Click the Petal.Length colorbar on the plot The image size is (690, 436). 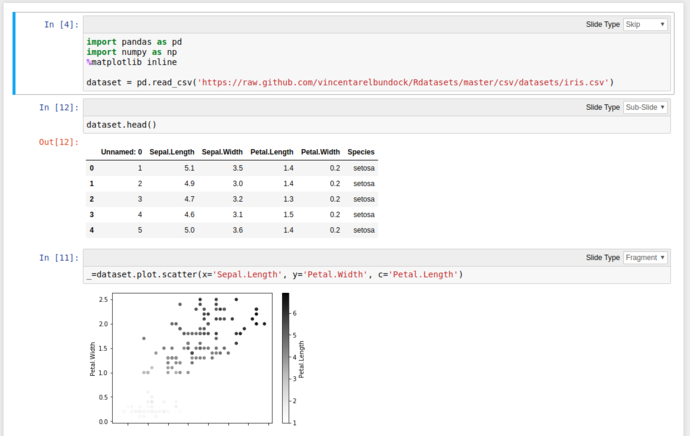pos(286,358)
